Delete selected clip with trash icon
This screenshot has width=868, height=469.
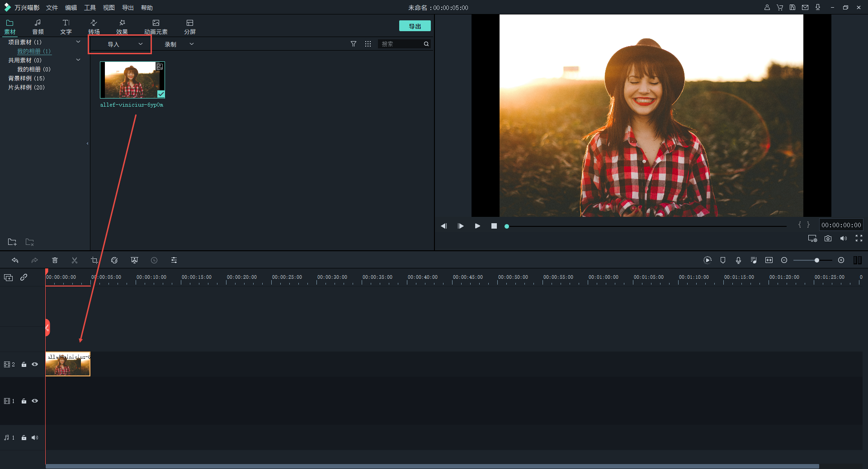coord(55,260)
